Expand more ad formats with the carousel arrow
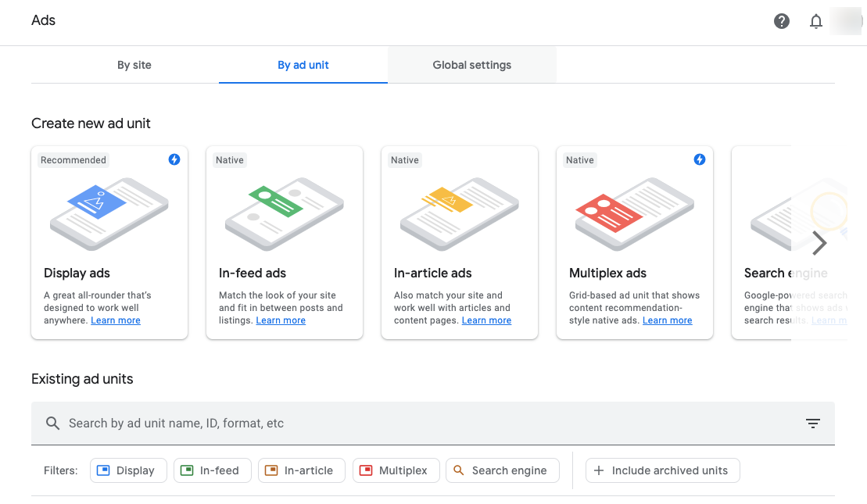This screenshot has height=504, width=867. (819, 243)
